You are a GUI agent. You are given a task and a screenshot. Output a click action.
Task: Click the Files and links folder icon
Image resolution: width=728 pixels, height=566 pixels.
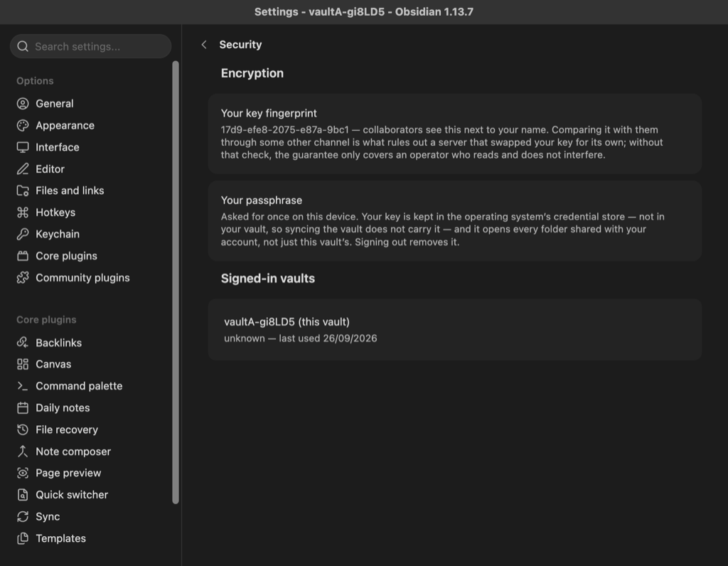(23, 191)
